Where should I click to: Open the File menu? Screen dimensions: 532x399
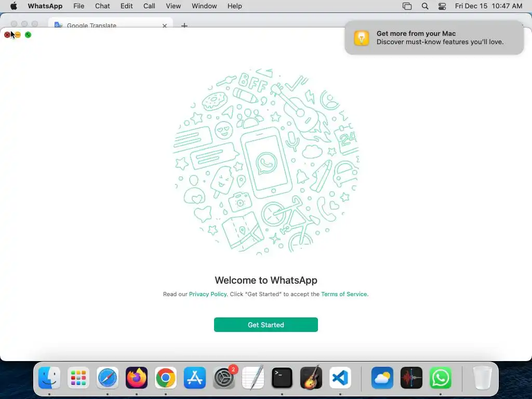pos(79,6)
